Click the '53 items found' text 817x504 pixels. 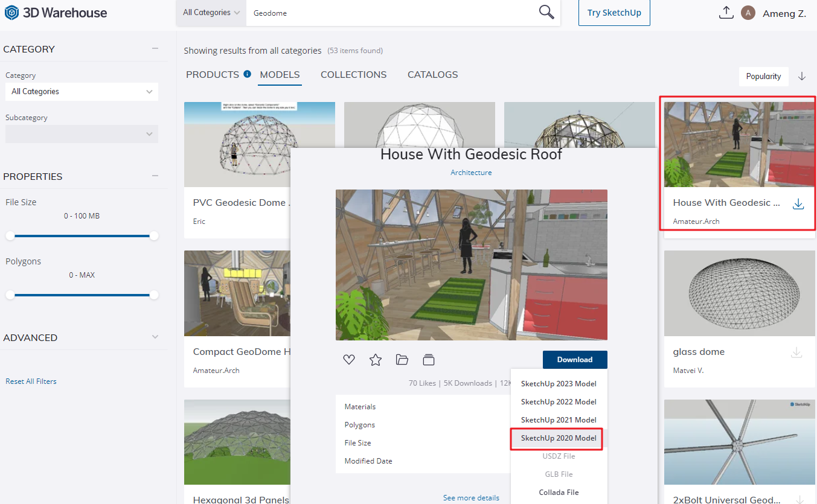click(x=355, y=51)
